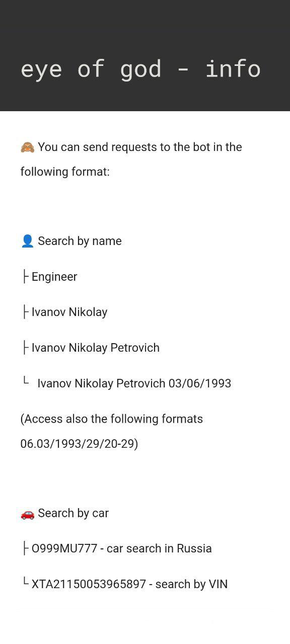Click the tree branch before 'Engineer'
Screen dimensions: 290x644
click(x=26, y=277)
